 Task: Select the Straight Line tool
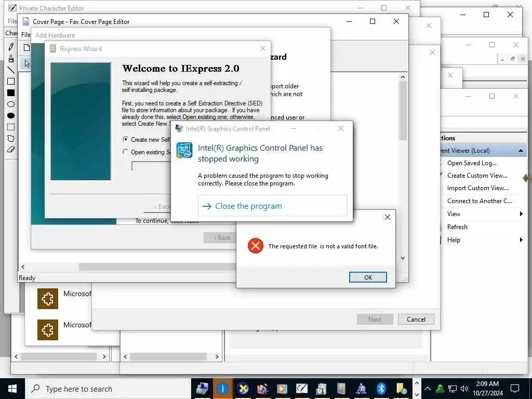[x=11, y=70]
